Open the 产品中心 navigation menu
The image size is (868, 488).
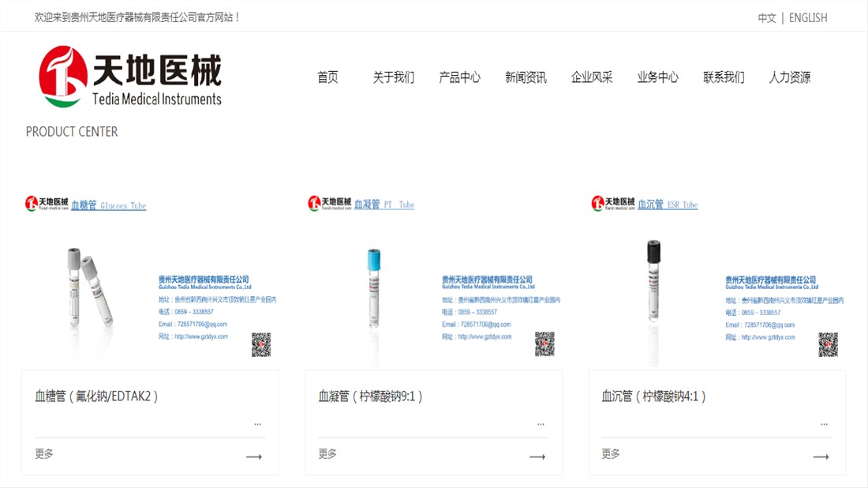(460, 77)
